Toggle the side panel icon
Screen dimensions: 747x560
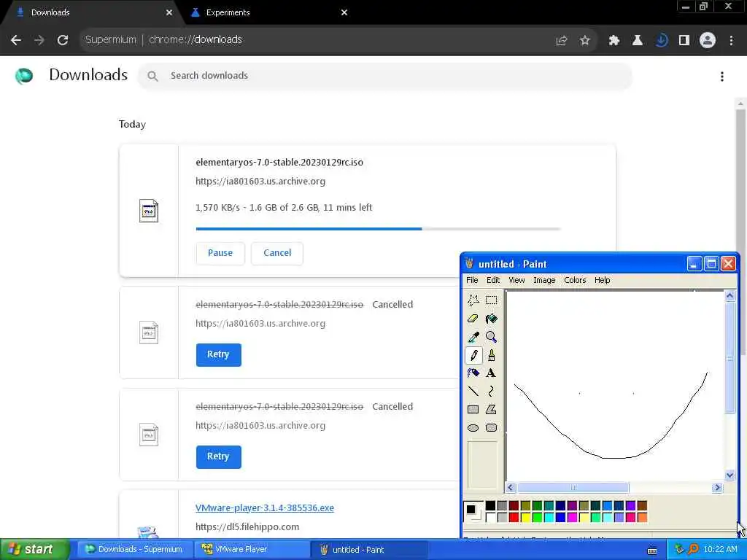(x=684, y=41)
